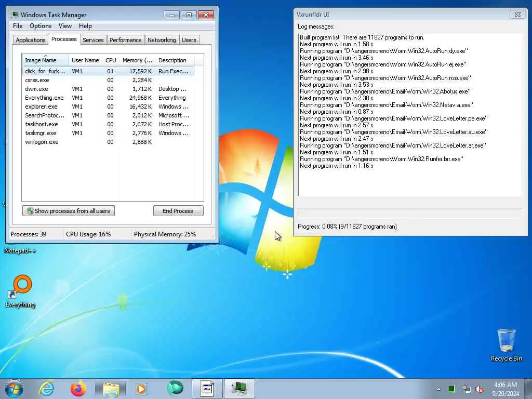Open the muted volume tray icon

[x=480, y=389]
